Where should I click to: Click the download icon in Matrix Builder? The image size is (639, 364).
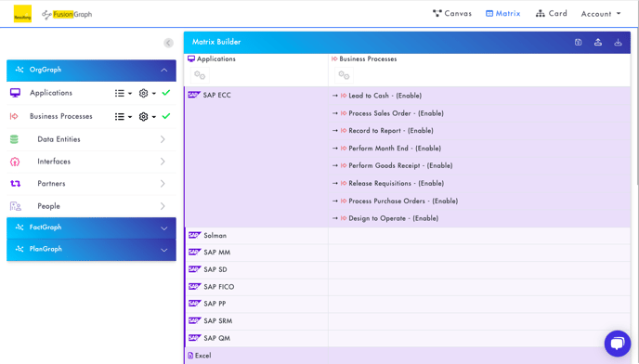[x=618, y=42]
